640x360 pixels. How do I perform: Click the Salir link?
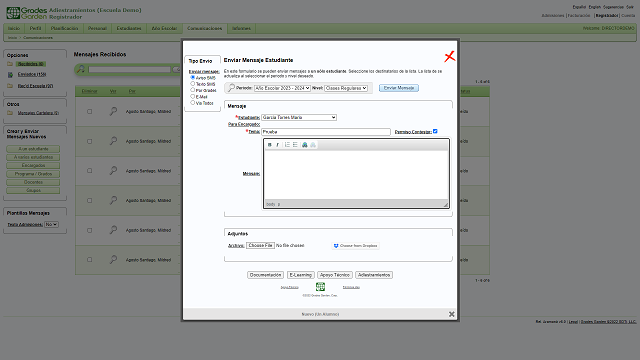(x=630, y=7)
